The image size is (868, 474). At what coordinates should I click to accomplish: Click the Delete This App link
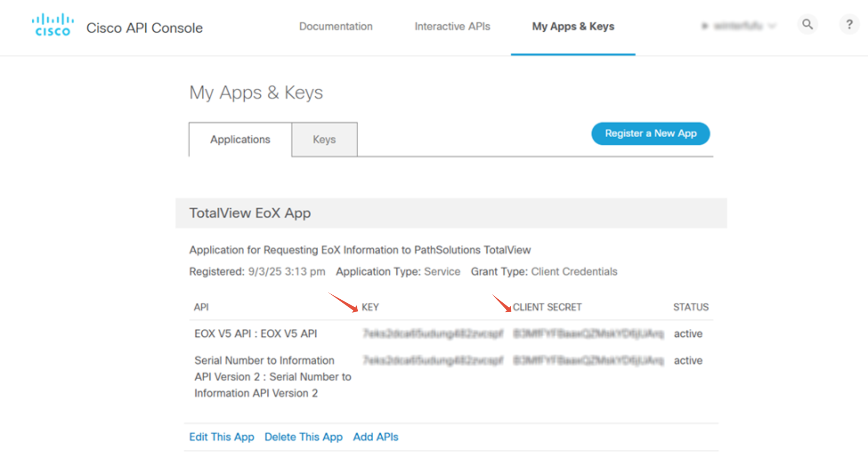coord(303,437)
